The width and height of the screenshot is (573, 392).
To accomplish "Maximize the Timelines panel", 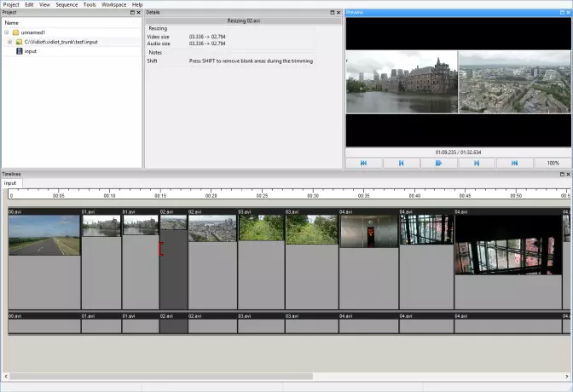I will coord(562,174).
